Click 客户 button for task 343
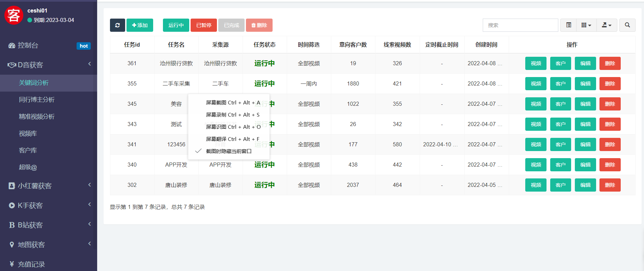The width and height of the screenshot is (644, 271). tap(560, 124)
